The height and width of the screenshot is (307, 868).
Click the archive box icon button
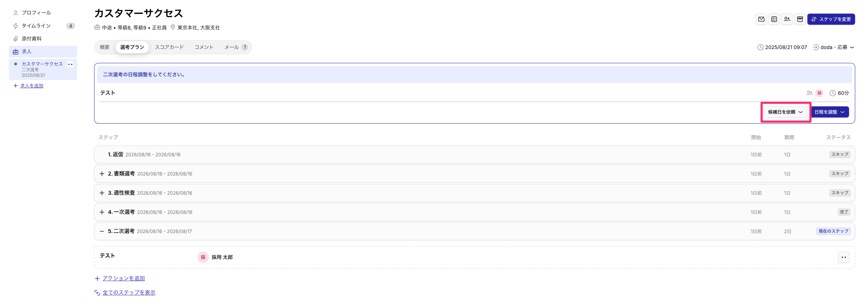tap(800, 19)
